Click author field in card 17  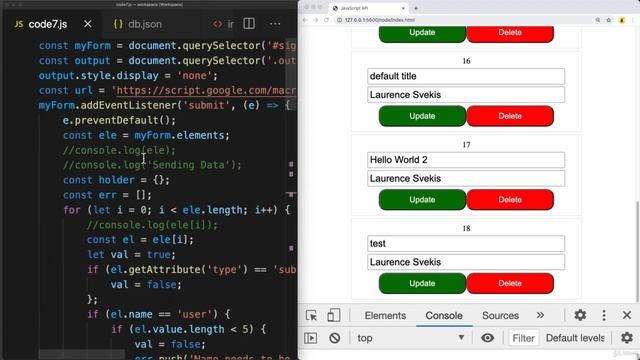pos(466,178)
